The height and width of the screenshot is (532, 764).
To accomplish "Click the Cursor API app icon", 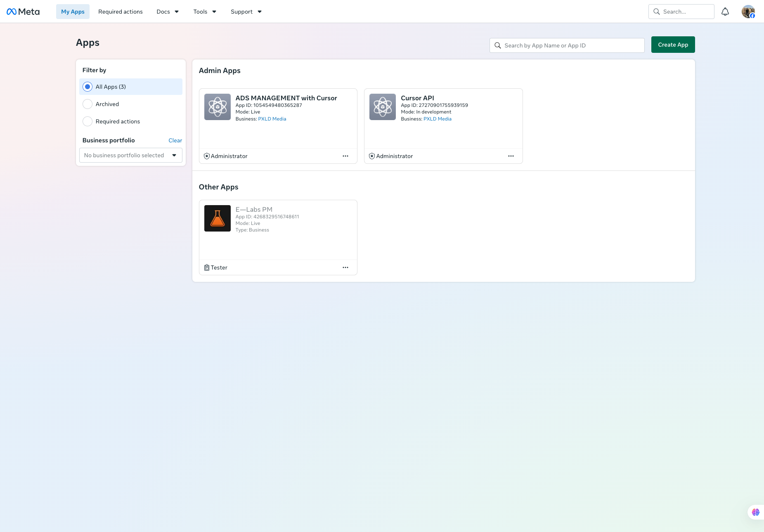I will pos(383,107).
